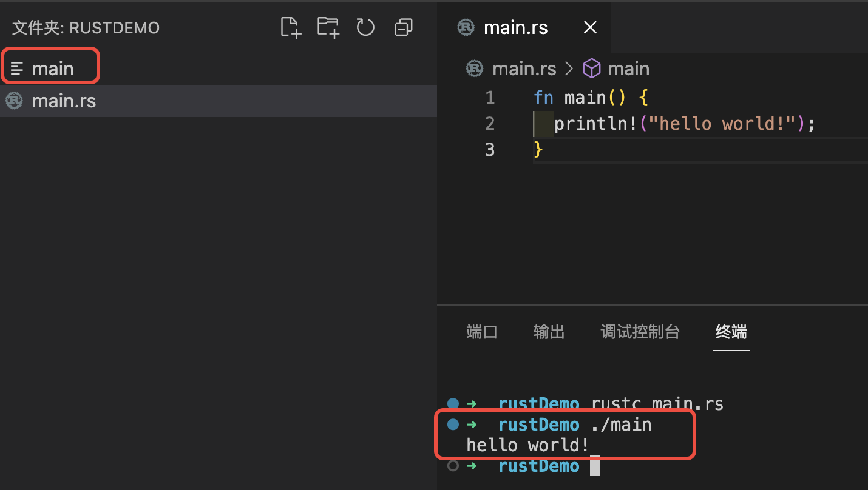Click the "hello world!" string literal in code
The image size is (868, 490).
click(722, 124)
